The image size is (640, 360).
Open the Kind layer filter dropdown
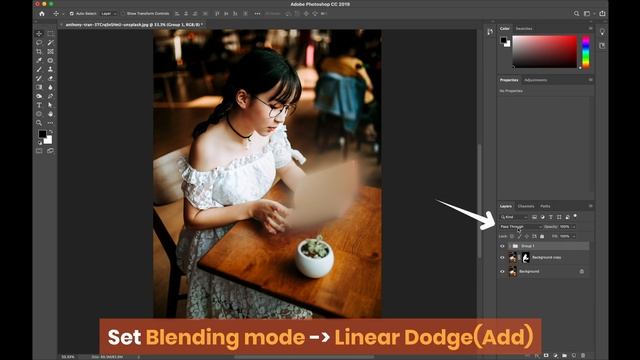click(x=514, y=217)
